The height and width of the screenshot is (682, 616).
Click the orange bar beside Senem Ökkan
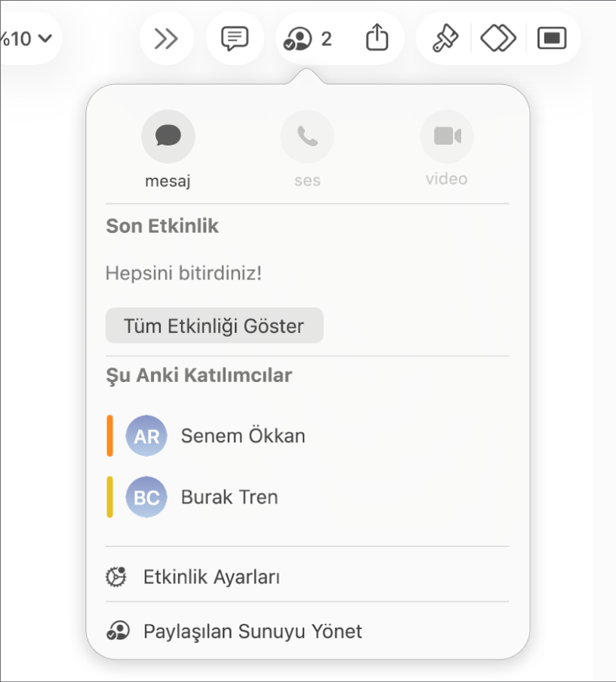click(110, 436)
